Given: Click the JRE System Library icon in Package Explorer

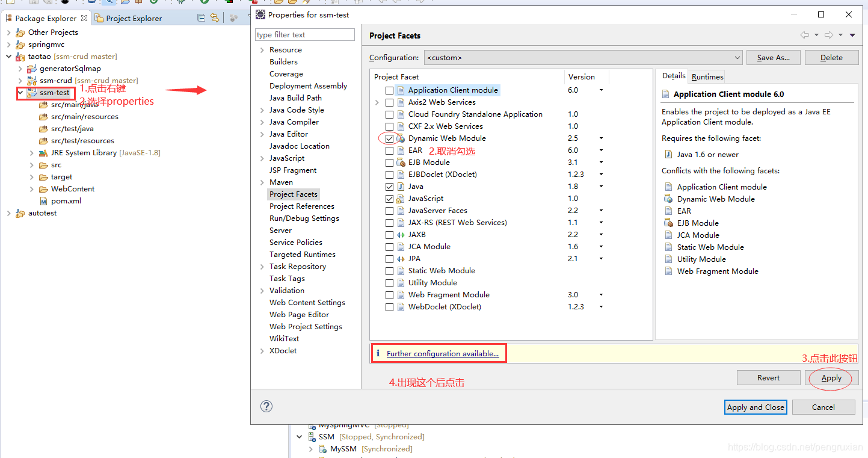Looking at the screenshot, I should coord(43,153).
